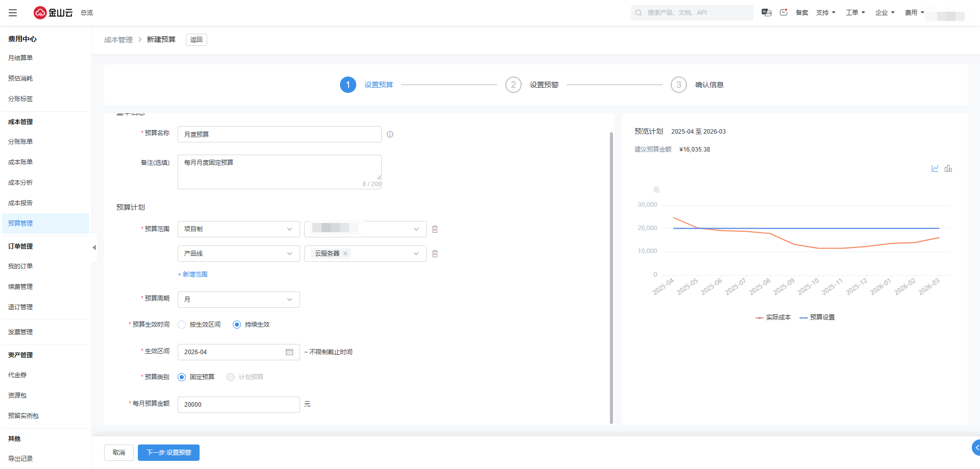Expand the 支持 top menu
980x469 pixels.
point(826,13)
